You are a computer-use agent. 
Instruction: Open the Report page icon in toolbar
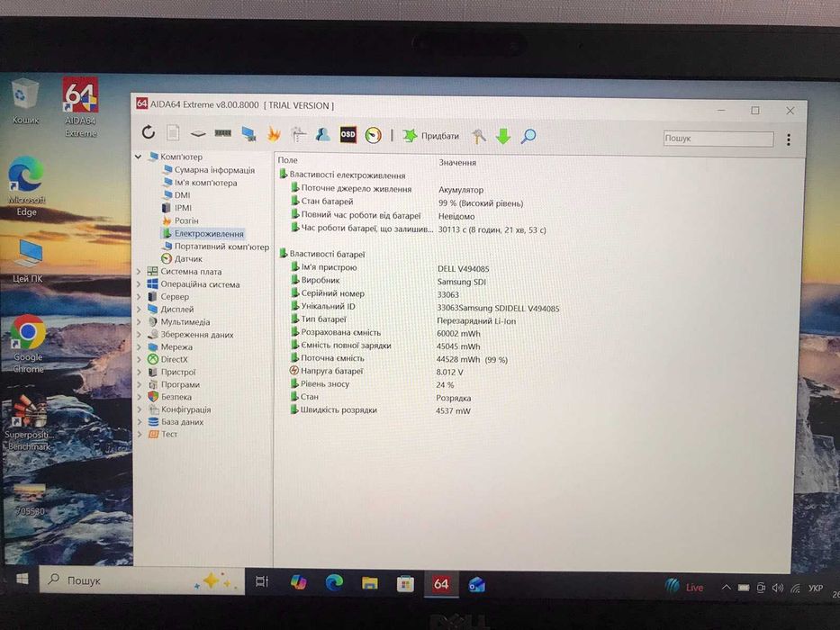[173, 132]
